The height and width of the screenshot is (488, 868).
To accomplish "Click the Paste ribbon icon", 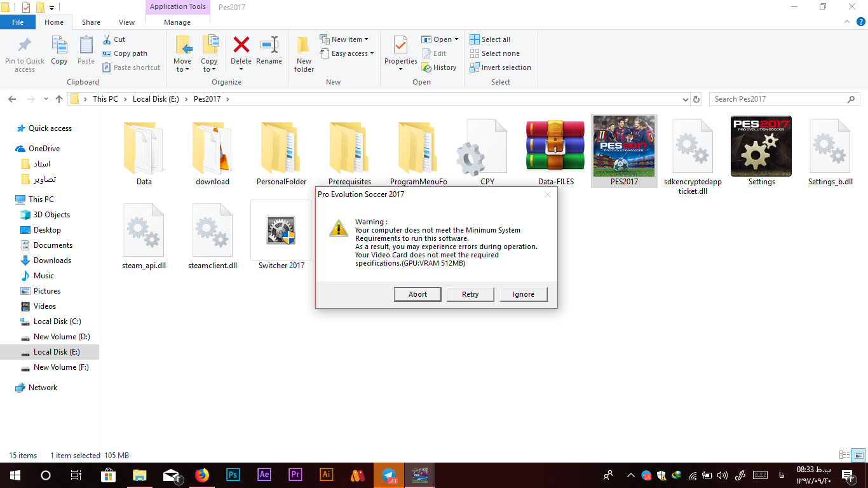I will point(86,46).
